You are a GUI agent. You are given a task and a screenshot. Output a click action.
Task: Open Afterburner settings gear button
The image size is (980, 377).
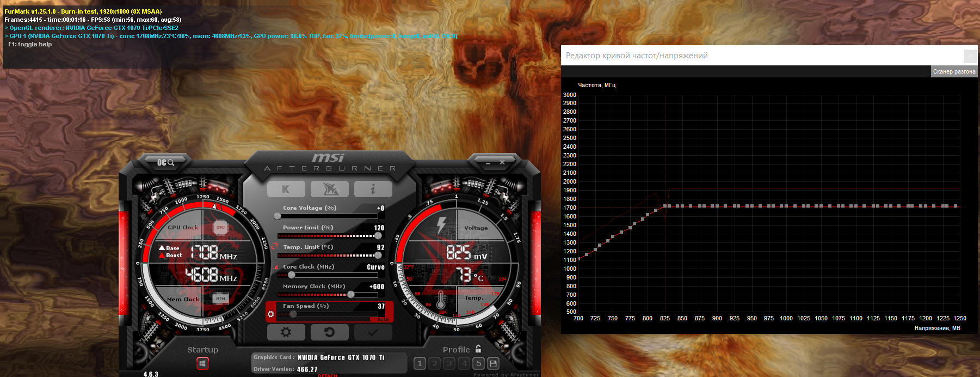(x=286, y=332)
